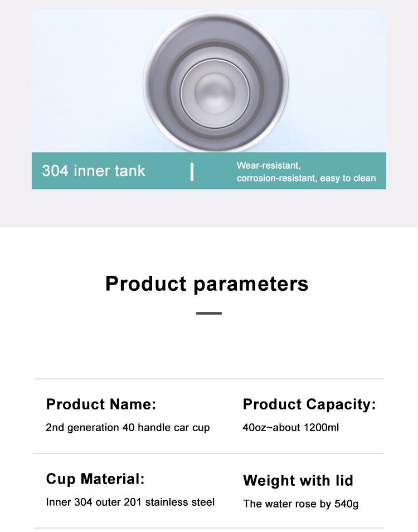Select the 'Product Name:' label
Viewport: 418px width, 532px height.
click(x=101, y=404)
